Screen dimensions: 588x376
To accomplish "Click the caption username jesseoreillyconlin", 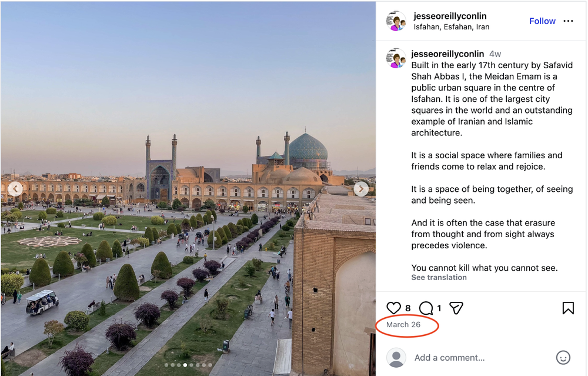I will (447, 54).
